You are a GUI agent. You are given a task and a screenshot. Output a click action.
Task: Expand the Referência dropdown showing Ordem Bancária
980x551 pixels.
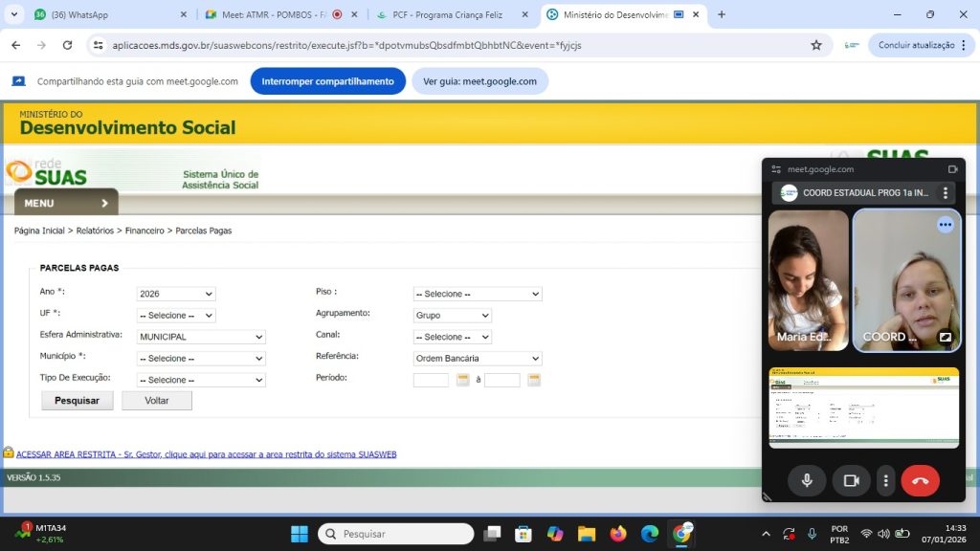coord(477,359)
